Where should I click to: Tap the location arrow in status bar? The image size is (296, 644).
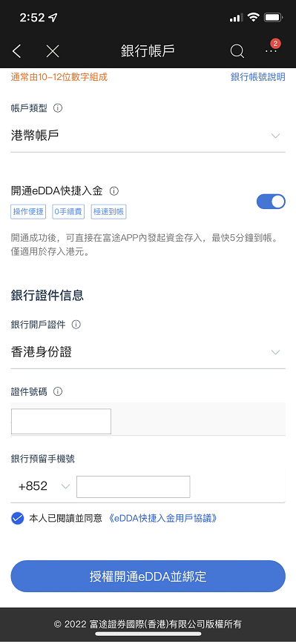[x=53, y=18]
